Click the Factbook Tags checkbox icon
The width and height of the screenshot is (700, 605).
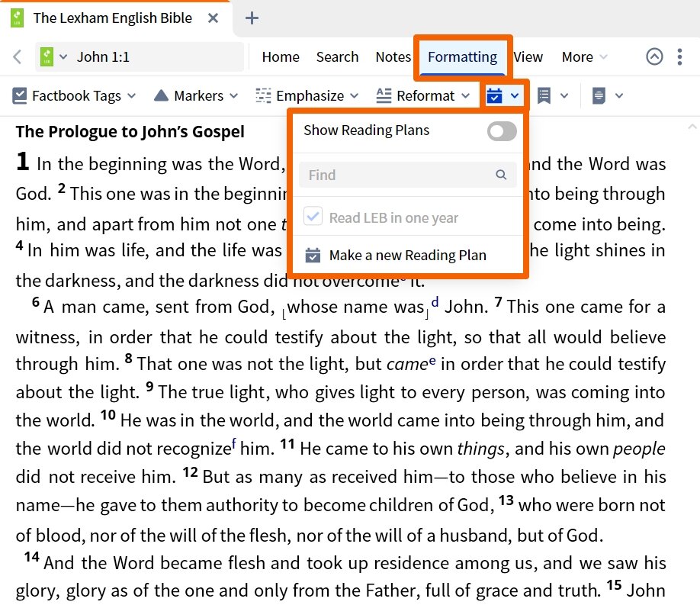[x=20, y=95]
